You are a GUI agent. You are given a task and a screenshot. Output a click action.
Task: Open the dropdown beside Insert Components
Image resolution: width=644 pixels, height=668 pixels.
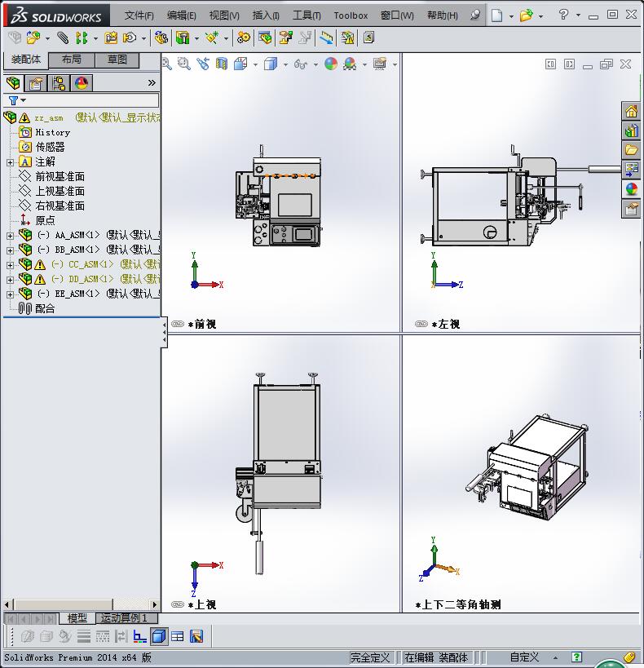point(47,39)
